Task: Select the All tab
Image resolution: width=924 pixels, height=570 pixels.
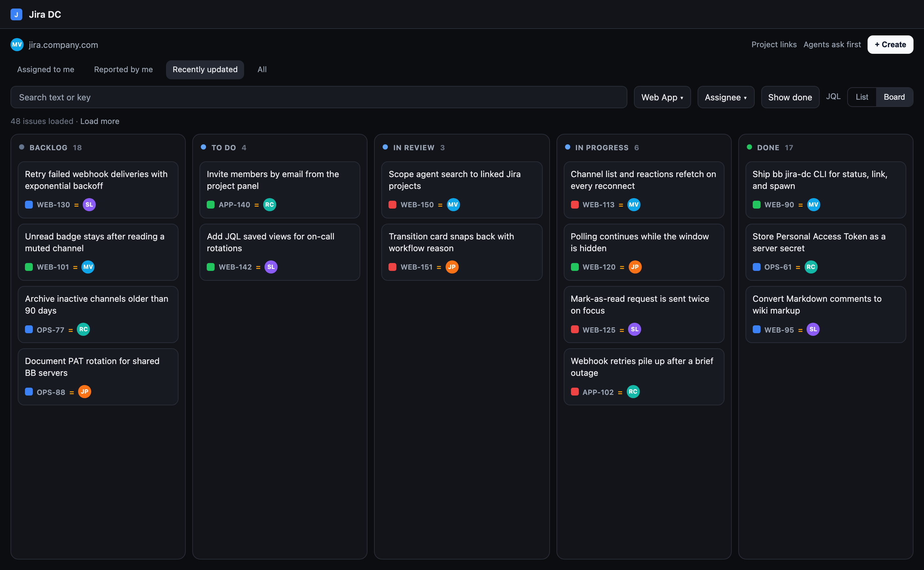Action: click(x=262, y=70)
